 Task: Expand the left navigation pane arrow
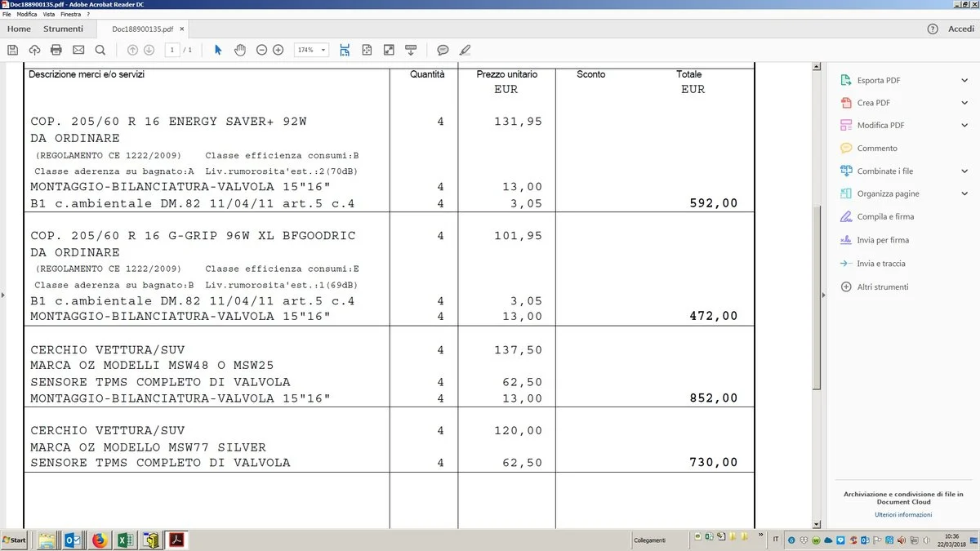pyautogui.click(x=3, y=294)
